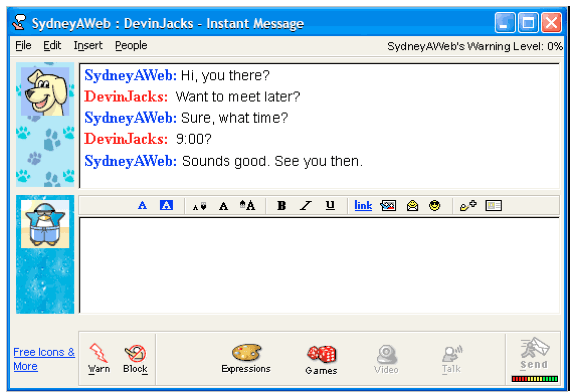Click the message '9:00?' from DevinJacks
This screenshot has width=576, height=392.
pos(194,139)
